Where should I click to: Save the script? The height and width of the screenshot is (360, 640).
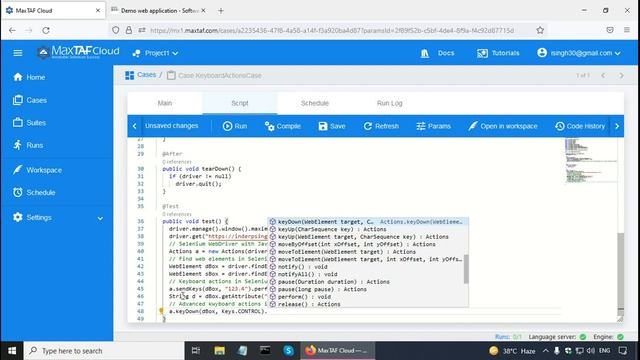331,126
